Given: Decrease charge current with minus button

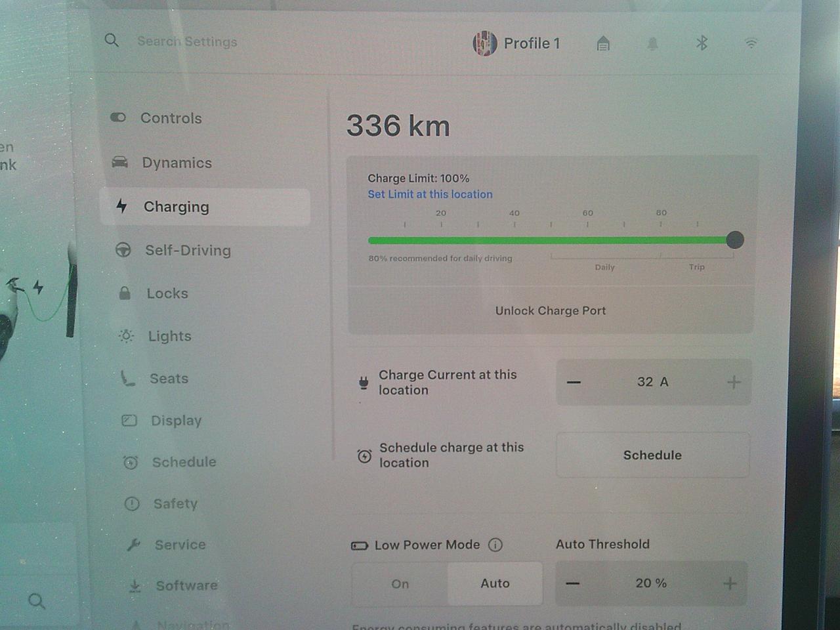Looking at the screenshot, I should (574, 383).
